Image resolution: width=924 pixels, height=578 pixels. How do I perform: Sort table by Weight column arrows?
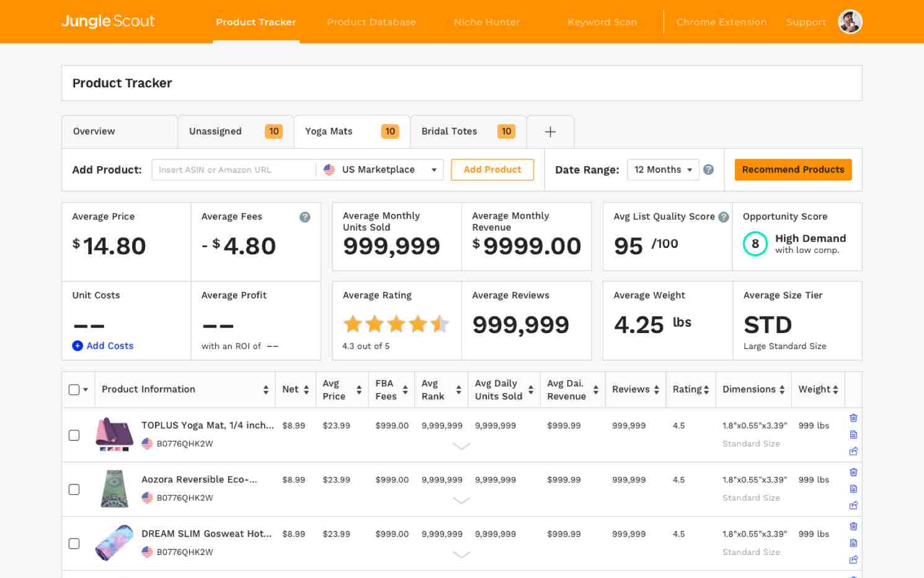point(835,389)
